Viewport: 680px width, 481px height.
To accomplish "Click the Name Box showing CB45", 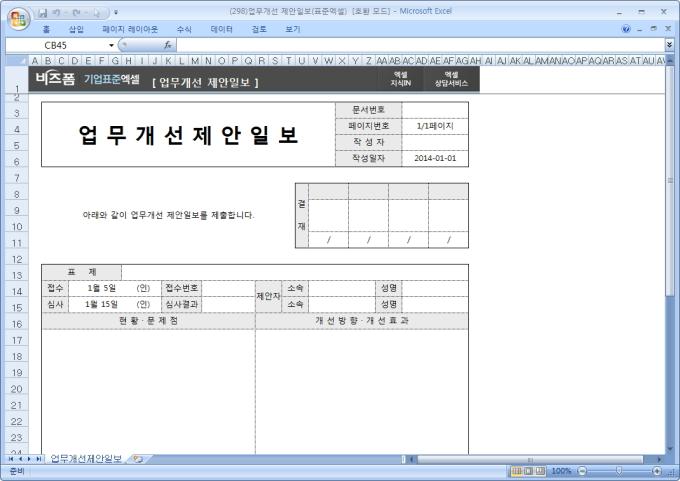I will point(56,45).
